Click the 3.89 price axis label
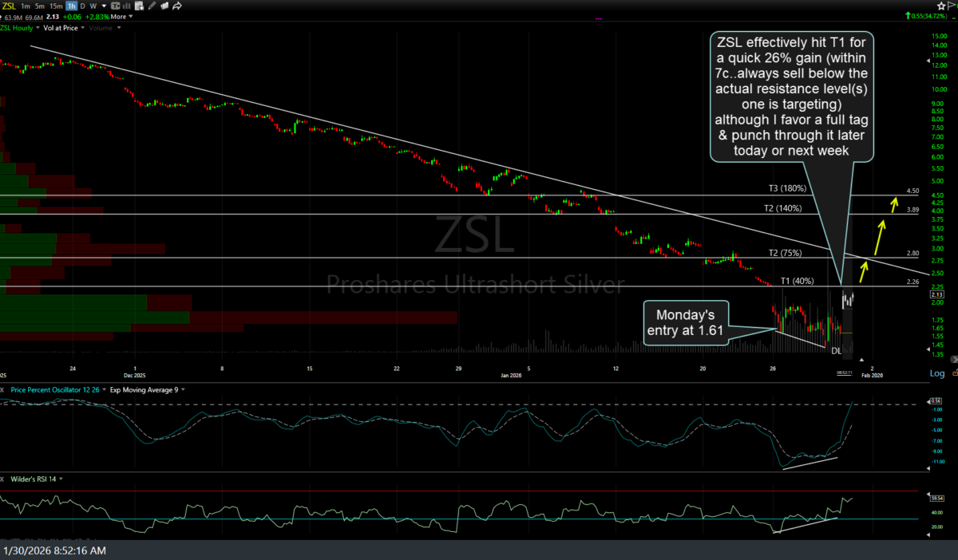 (x=913, y=210)
